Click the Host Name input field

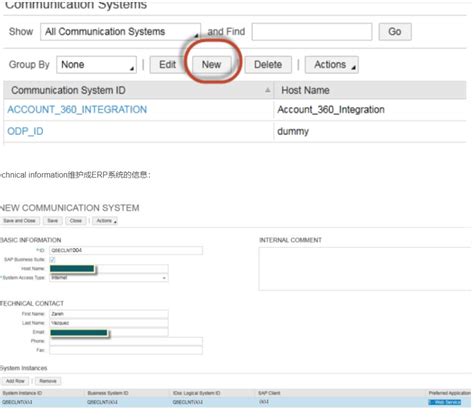point(109,269)
